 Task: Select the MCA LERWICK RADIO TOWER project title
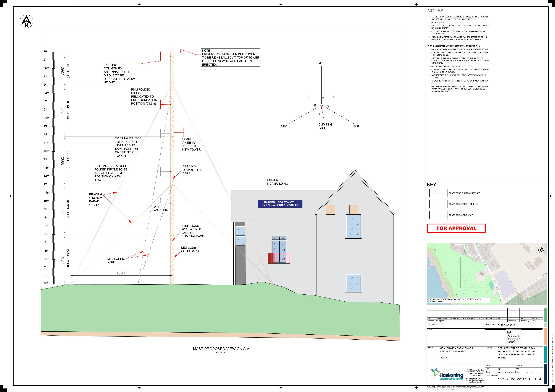pos(456,350)
